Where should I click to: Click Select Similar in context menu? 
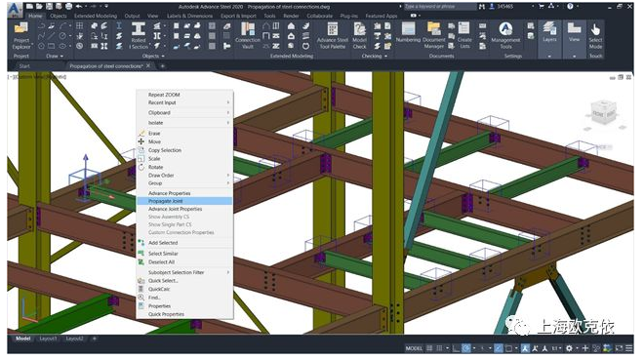point(184,254)
